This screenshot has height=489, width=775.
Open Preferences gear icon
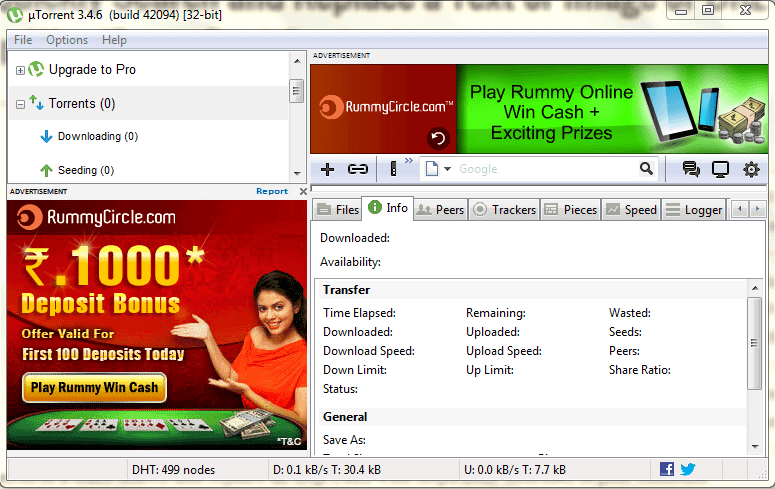[751, 170]
